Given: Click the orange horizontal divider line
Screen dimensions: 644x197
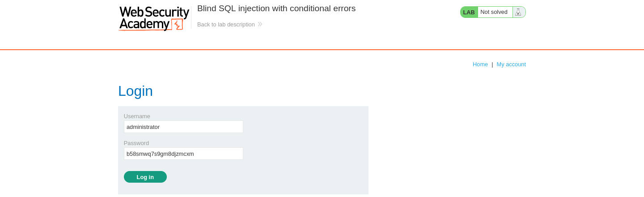Looking at the screenshot, I should click(x=322, y=50).
